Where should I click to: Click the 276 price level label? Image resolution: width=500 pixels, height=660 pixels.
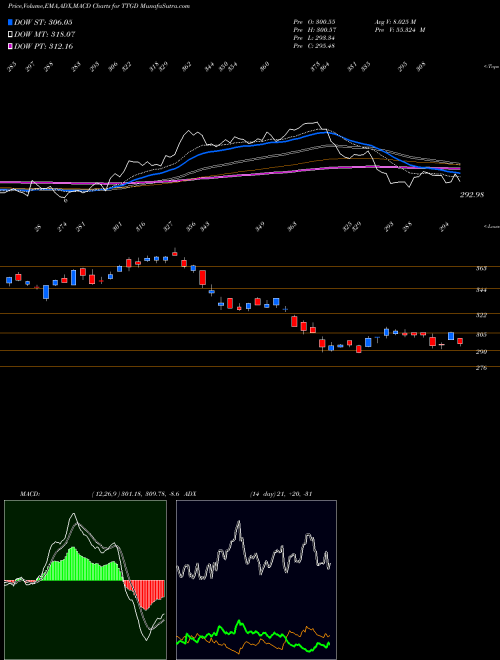click(x=482, y=368)
